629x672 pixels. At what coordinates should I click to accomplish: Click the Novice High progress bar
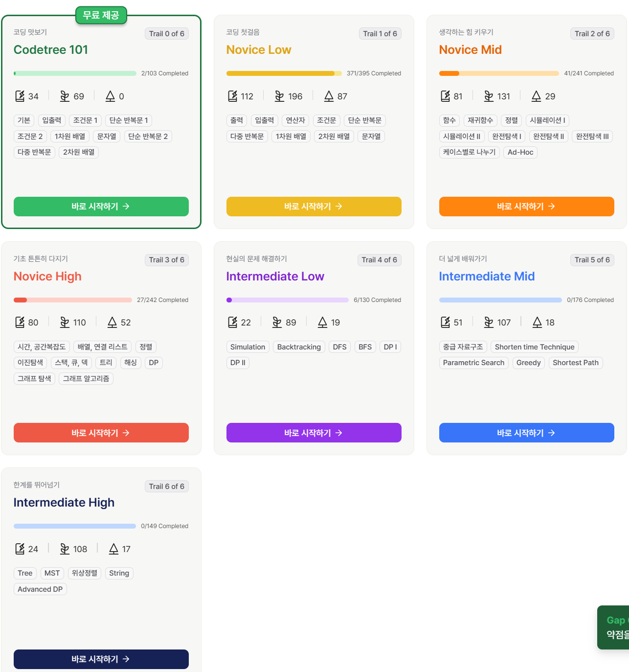(x=73, y=300)
